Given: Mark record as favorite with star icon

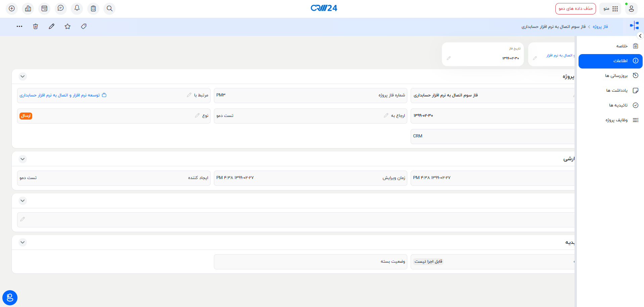Looking at the screenshot, I should 67,26.
